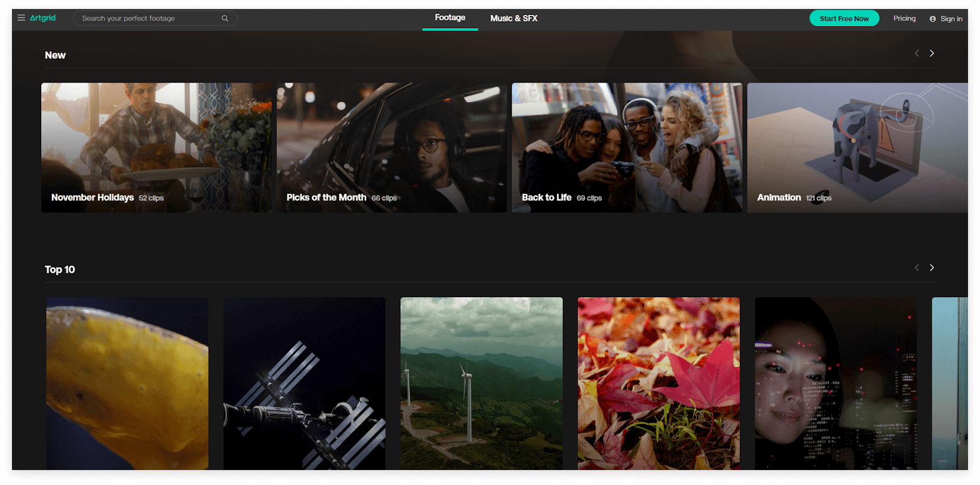Select the space station clip thumbnail

(x=304, y=383)
